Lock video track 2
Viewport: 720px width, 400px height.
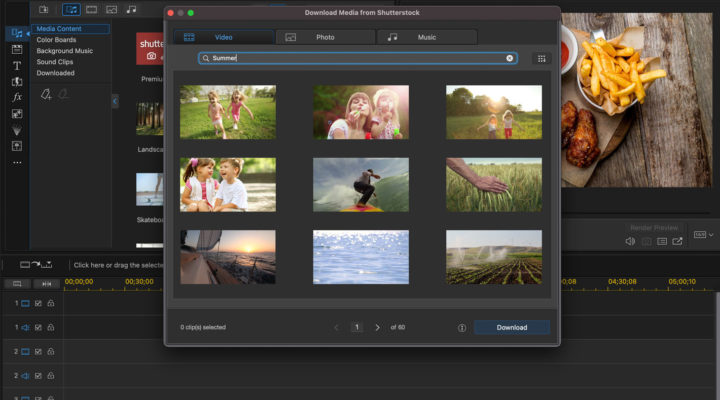point(51,351)
